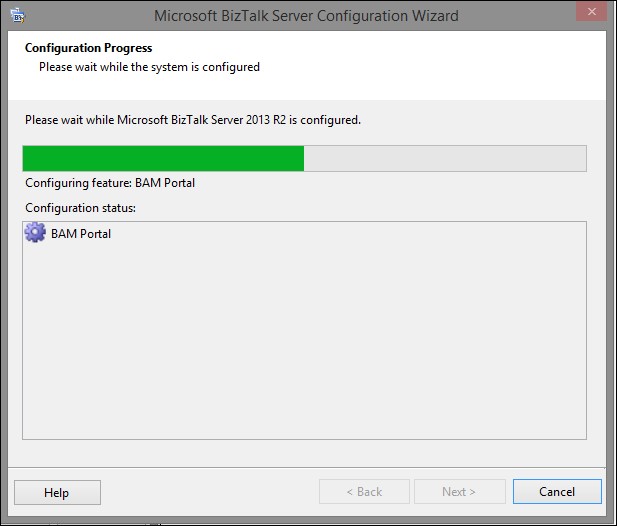617x526 pixels.
Task: Click the disabled Back button
Action: 364,492
